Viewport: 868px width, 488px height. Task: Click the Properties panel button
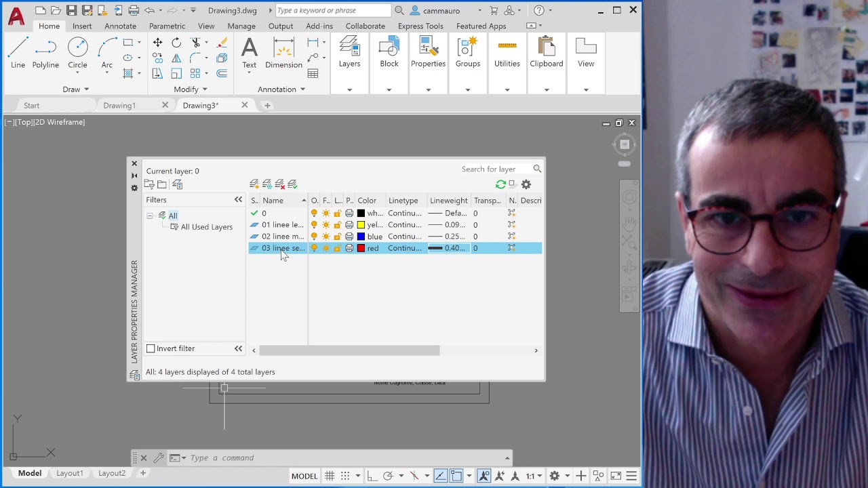(x=428, y=53)
